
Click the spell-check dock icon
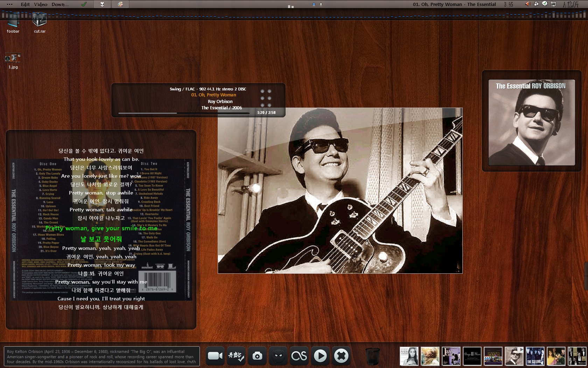(x=236, y=356)
